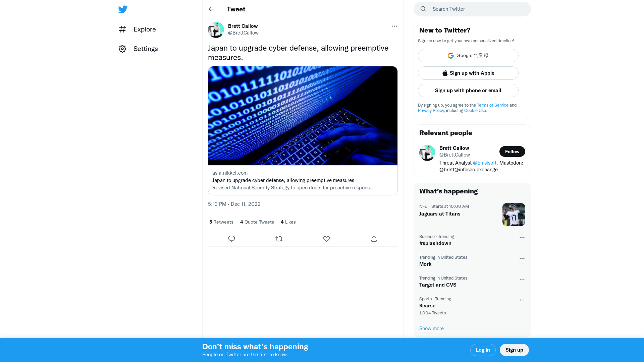Click the reply speech bubble icon
644x362 pixels.
coord(231,239)
